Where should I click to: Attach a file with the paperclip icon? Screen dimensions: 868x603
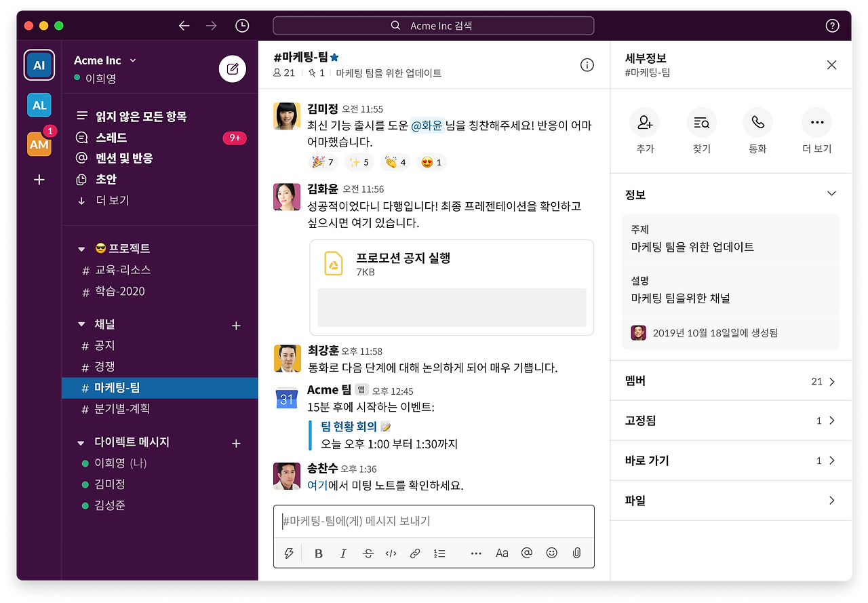coord(576,553)
